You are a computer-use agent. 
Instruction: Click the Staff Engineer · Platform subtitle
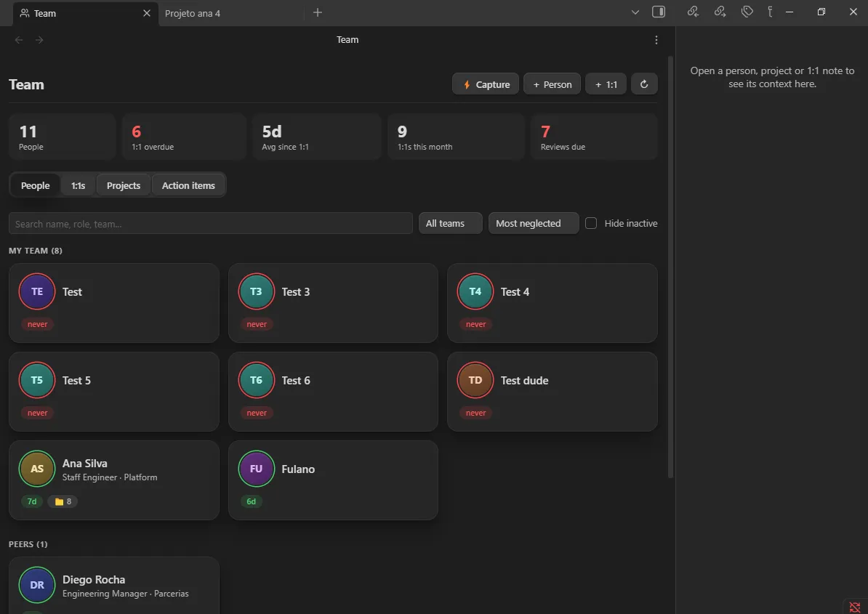(110, 477)
